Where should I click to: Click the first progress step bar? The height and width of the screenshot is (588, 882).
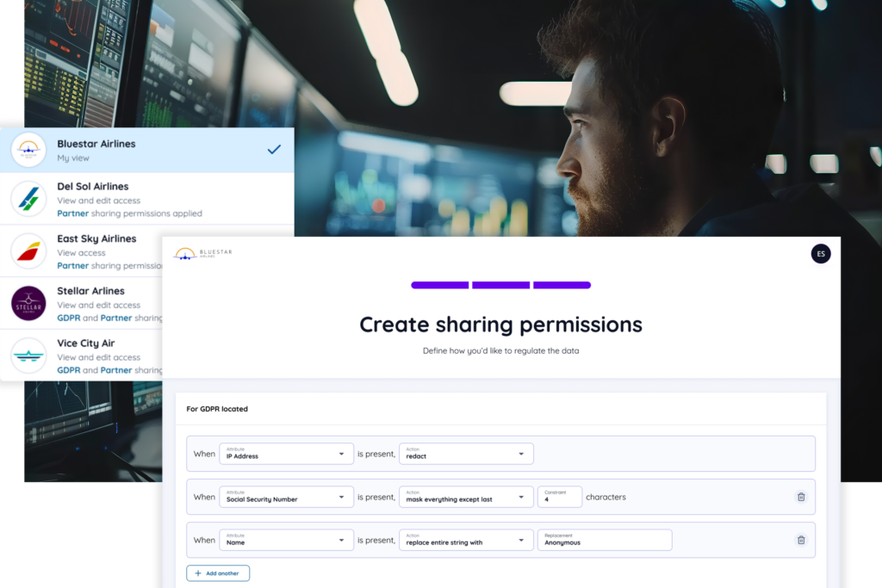point(440,285)
